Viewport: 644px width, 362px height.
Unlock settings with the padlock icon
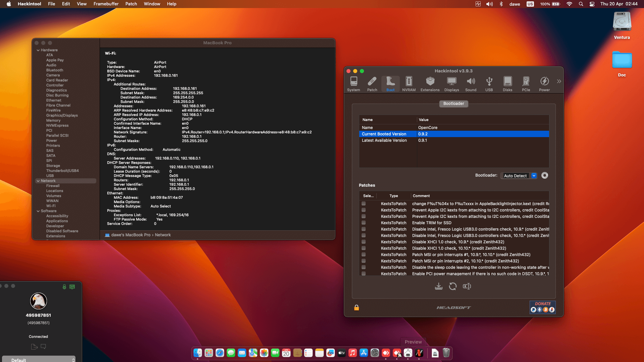[357, 307]
